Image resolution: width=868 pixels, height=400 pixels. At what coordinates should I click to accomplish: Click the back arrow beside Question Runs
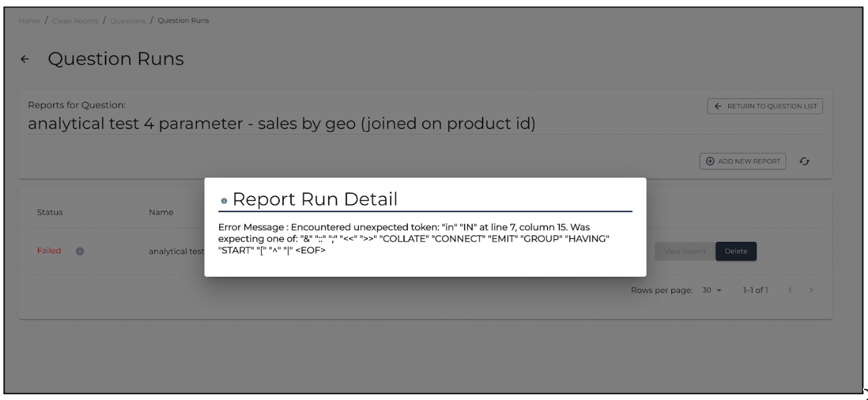click(24, 60)
